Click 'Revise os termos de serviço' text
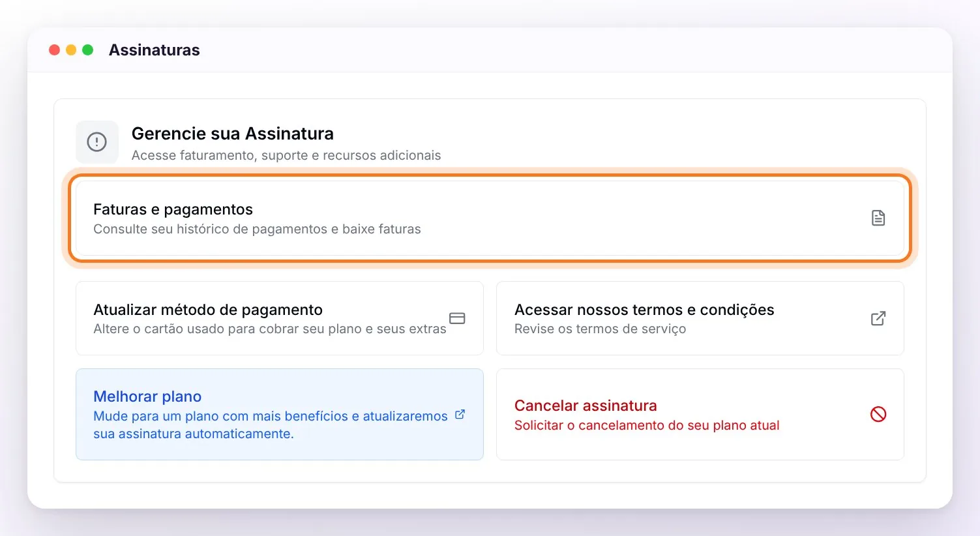Image resolution: width=980 pixels, height=536 pixels. point(600,329)
